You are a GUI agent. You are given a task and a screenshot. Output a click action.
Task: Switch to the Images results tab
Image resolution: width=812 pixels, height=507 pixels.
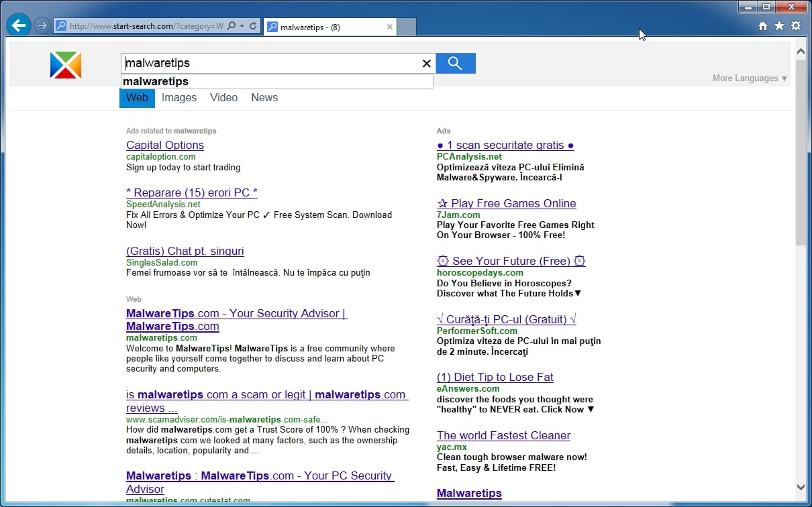(x=179, y=98)
